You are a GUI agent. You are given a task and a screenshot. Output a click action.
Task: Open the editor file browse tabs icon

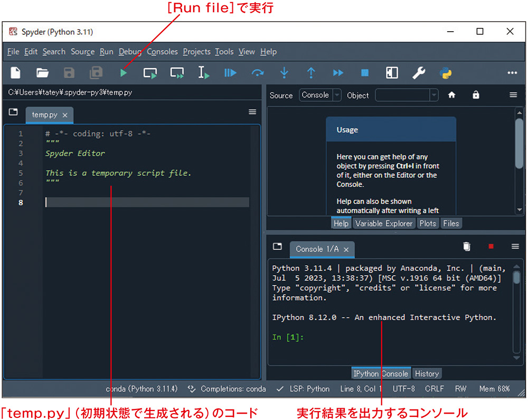click(13, 112)
